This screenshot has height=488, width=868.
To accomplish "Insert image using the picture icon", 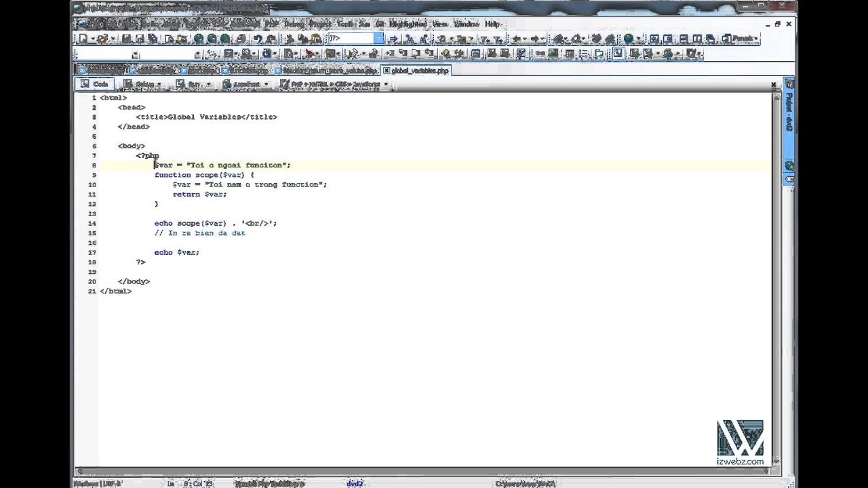I will click(x=553, y=54).
